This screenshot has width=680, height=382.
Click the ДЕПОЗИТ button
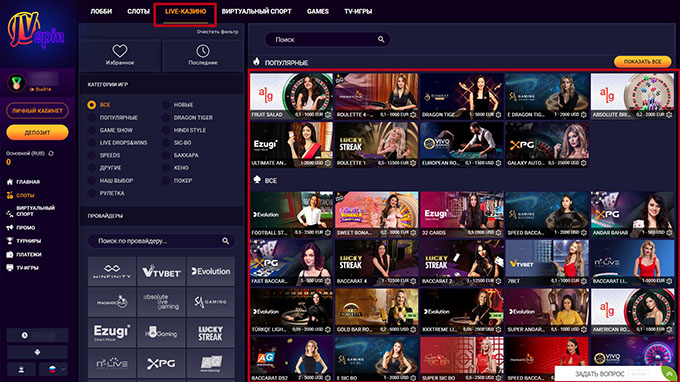point(37,132)
